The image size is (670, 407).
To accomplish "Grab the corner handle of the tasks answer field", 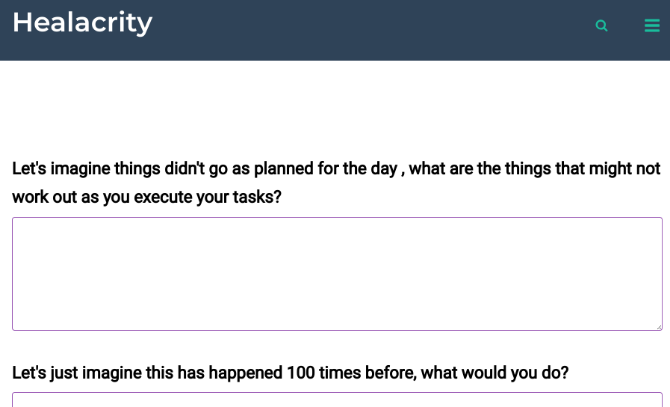I will point(659,327).
